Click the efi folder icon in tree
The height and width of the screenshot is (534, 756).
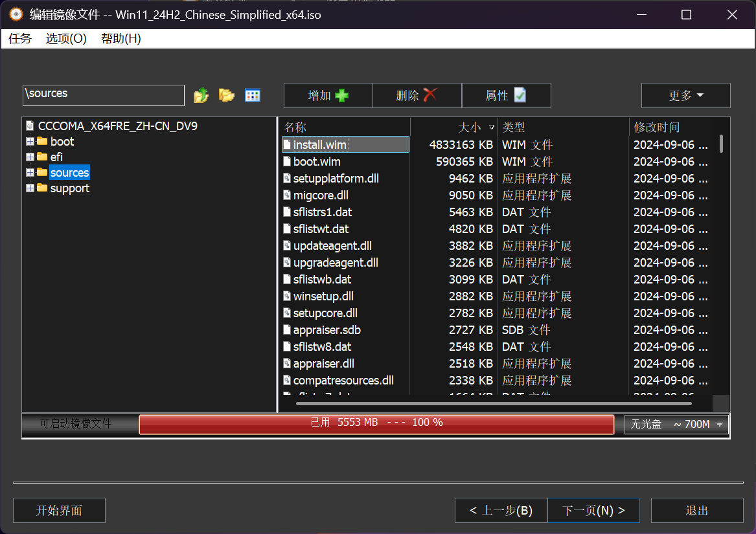(x=42, y=157)
